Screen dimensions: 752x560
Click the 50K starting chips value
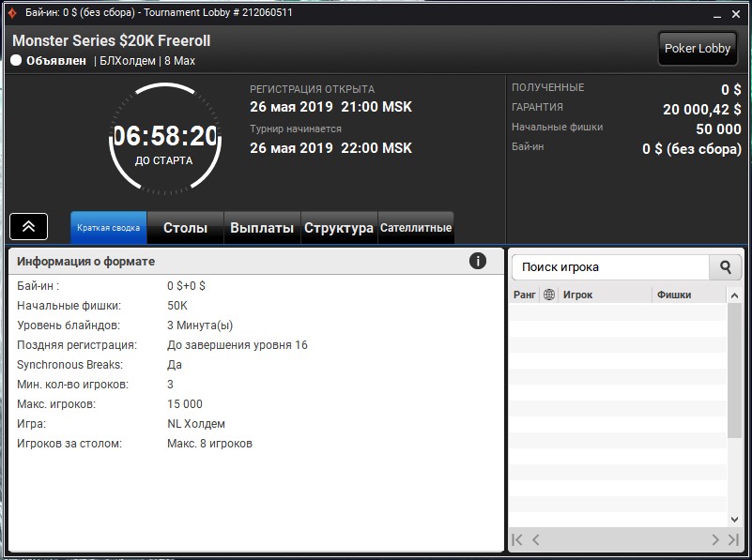[177, 306]
